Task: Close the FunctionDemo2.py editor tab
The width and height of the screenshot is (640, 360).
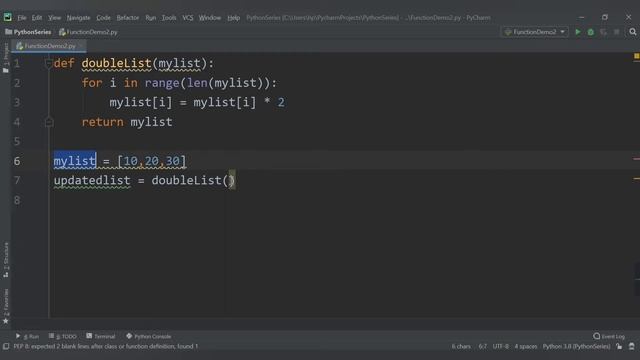Action: (81, 46)
